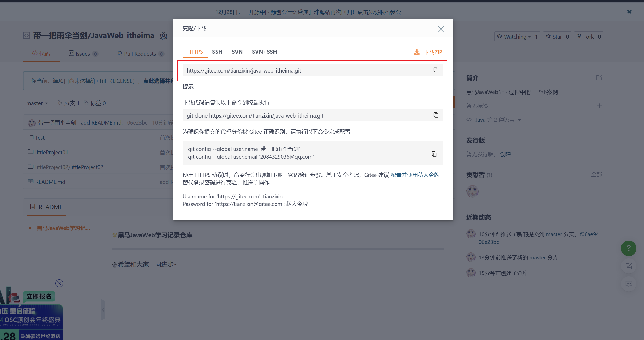Open the Issues tab
The image size is (644, 340).
pyautogui.click(x=83, y=54)
